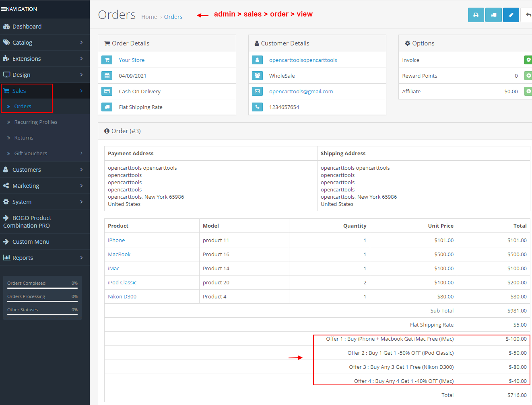Image resolution: width=532 pixels, height=405 pixels.
Task: Expand the System menu chevron
Action: point(81,202)
